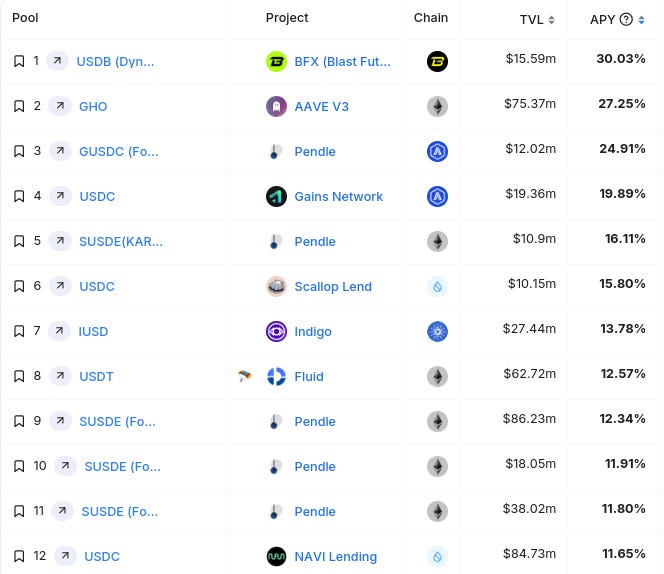The image size is (664, 574).
Task: Click the Pendle logo in row 3
Action: coord(275,151)
